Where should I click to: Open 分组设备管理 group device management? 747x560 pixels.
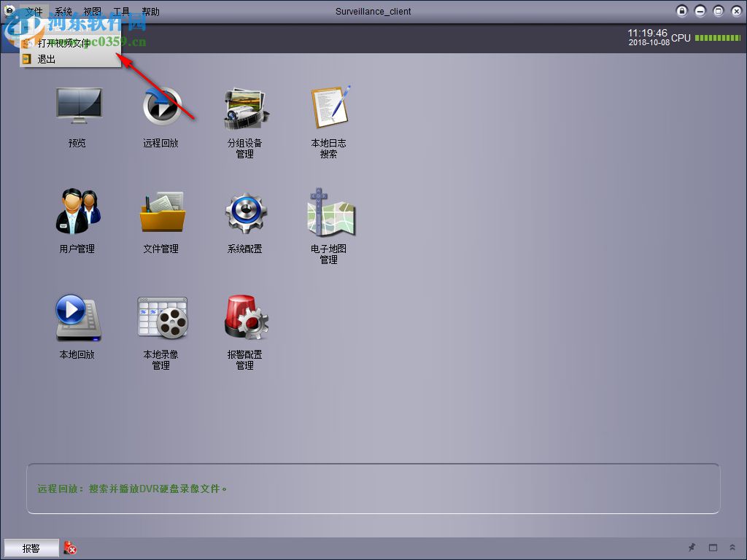tap(245, 109)
